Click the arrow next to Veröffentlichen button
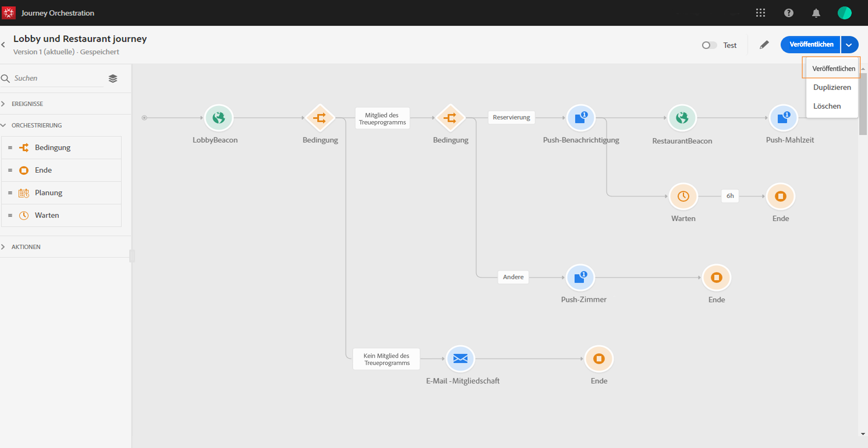This screenshot has width=868, height=448. point(849,45)
